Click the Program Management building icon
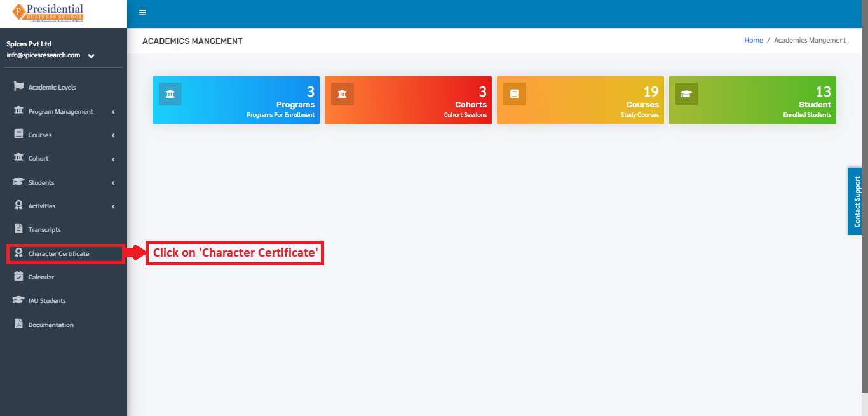This screenshot has height=416, width=868. pos(18,111)
